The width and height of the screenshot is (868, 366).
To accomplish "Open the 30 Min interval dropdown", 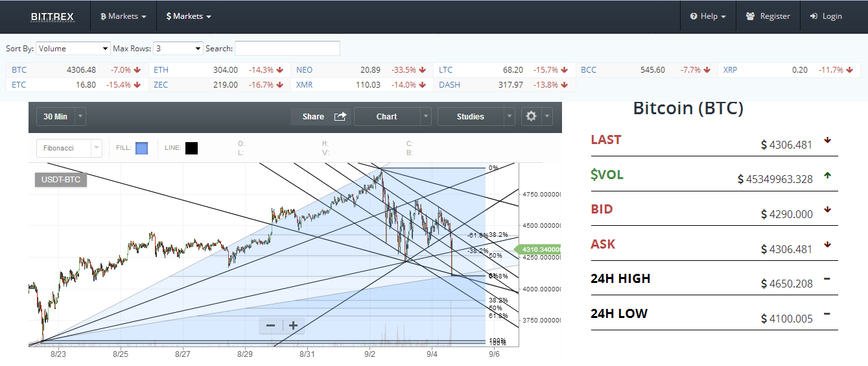I will click(61, 117).
